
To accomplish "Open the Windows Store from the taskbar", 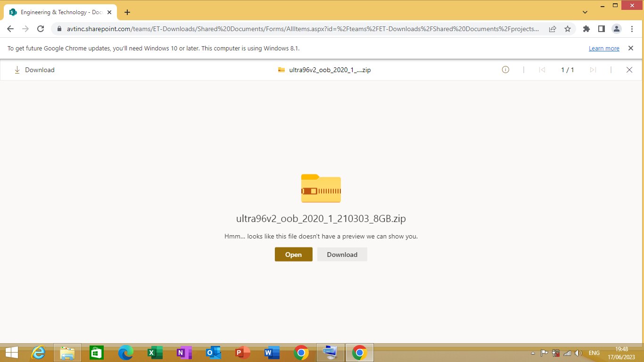I will [97, 353].
